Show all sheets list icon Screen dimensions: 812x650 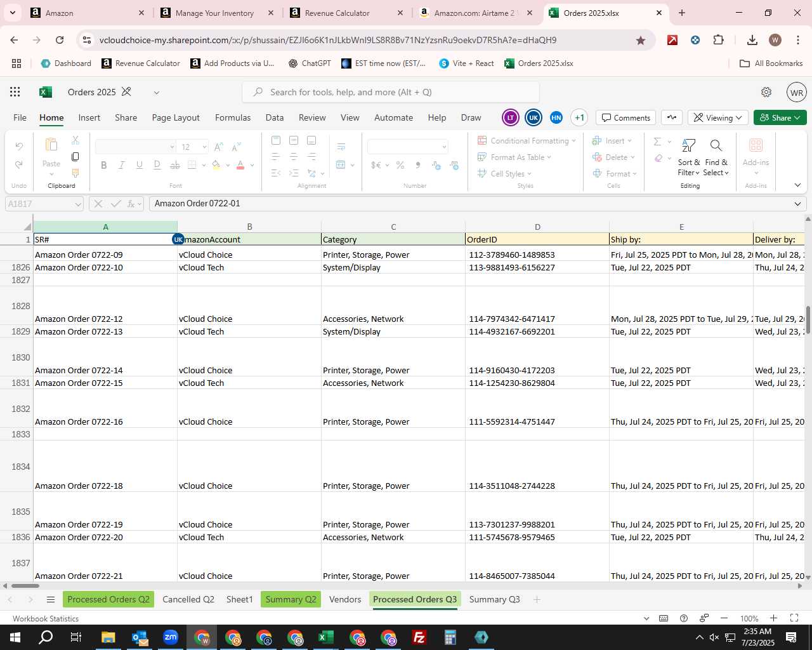click(51, 599)
